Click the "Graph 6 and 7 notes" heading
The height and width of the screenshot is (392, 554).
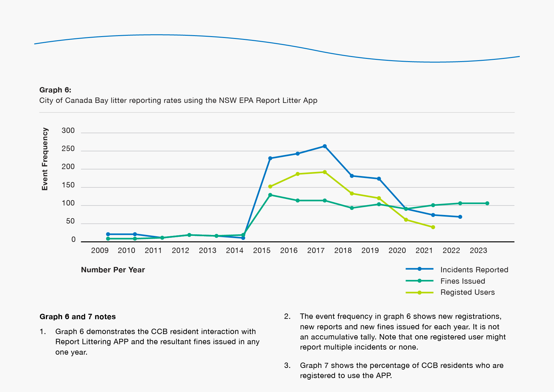(x=78, y=317)
